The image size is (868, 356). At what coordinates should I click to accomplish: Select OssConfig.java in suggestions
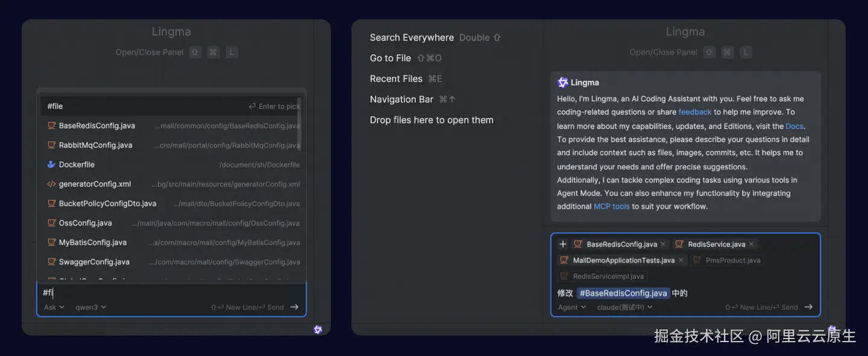[170, 223]
